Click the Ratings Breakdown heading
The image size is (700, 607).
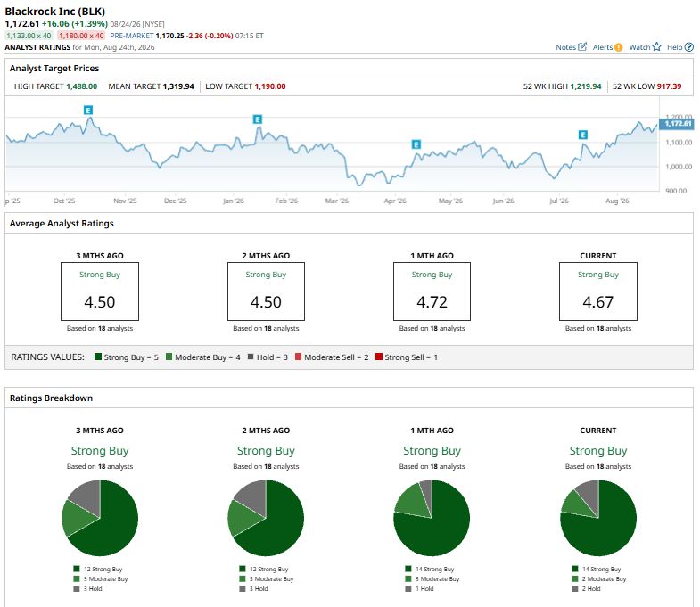[52, 398]
